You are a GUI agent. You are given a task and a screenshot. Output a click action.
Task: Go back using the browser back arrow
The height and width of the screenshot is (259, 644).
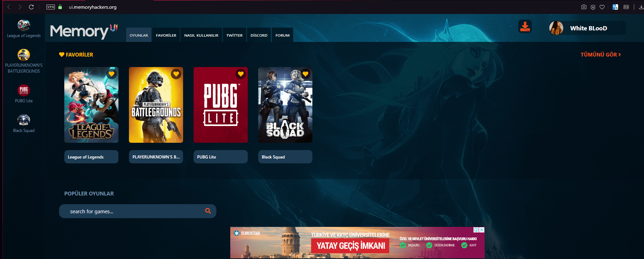click(9, 7)
